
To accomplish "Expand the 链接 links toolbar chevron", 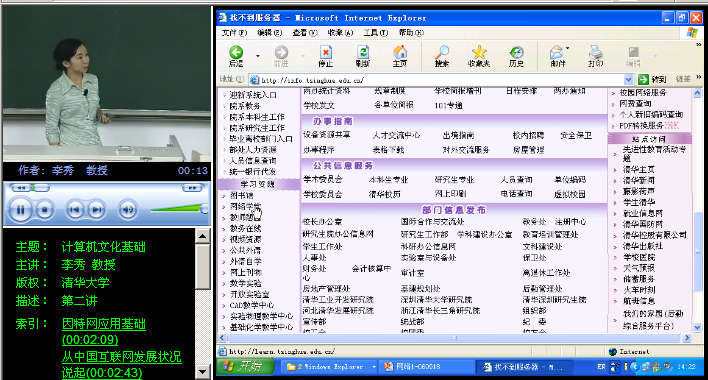I will (x=699, y=78).
